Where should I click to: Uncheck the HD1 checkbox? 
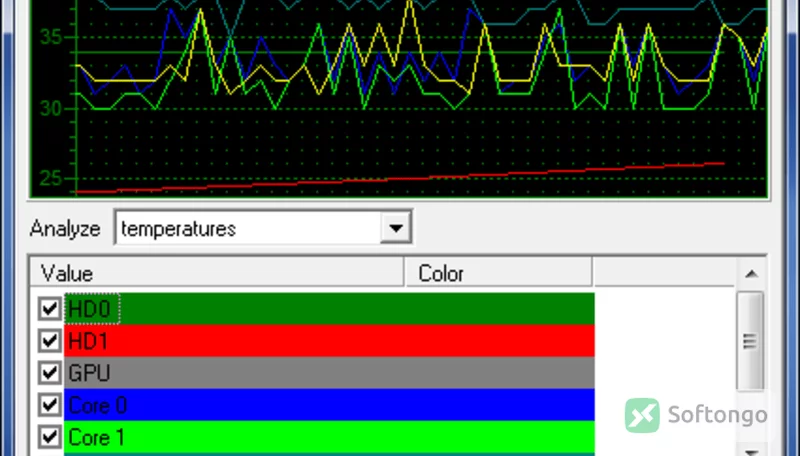[49, 341]
